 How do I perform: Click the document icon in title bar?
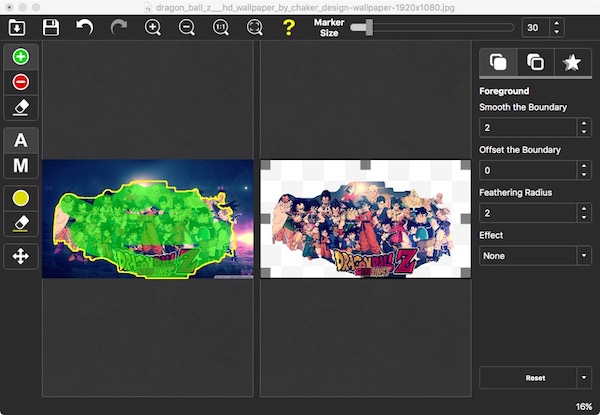pyautogui.click(x=148, y=7)
